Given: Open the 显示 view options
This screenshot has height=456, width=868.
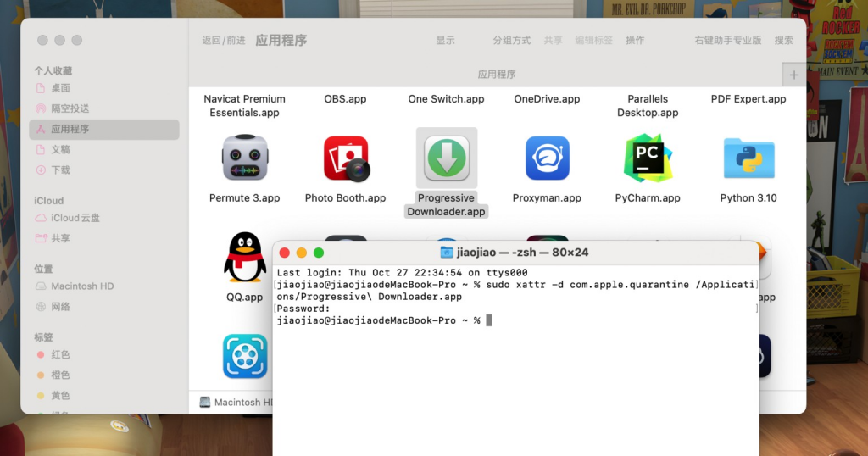Looking at the screenshot, I should tap(445, 41).
